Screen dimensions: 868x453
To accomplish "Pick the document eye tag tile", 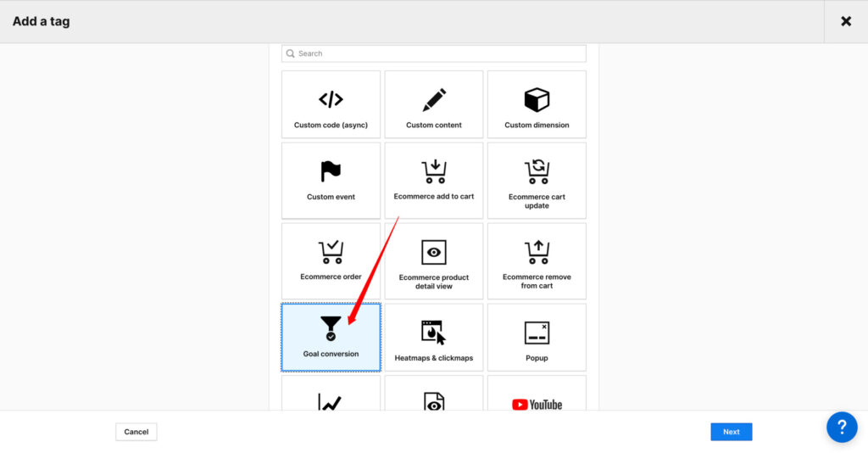I will pos(434,399).
